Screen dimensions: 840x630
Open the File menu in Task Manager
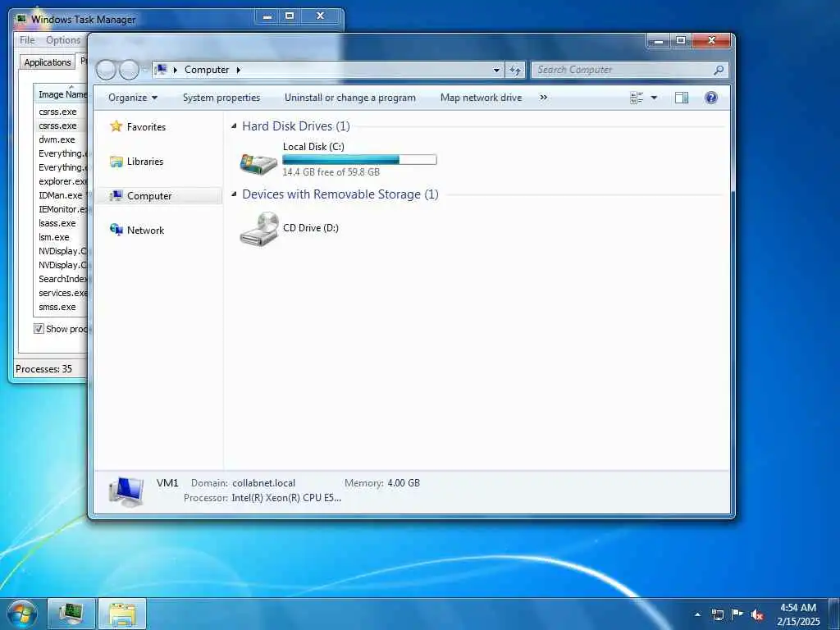pos(27,40)
